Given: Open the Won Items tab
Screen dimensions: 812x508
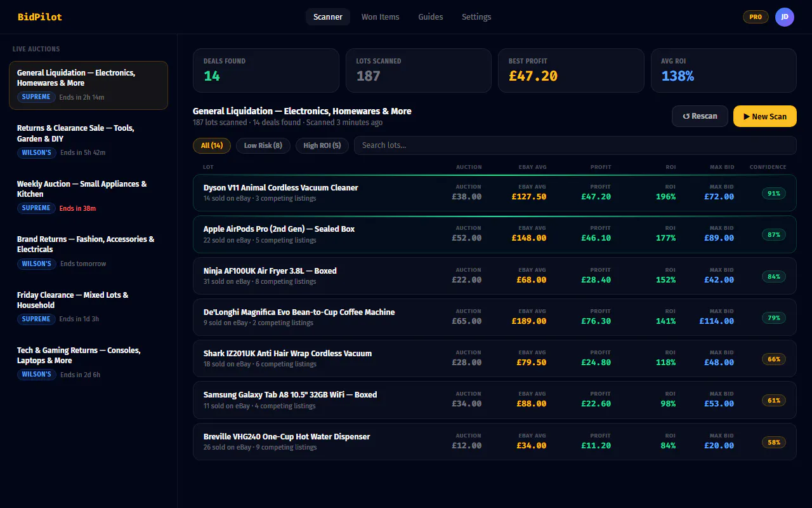Looking at the screenshot, I should tap(381, 17).
